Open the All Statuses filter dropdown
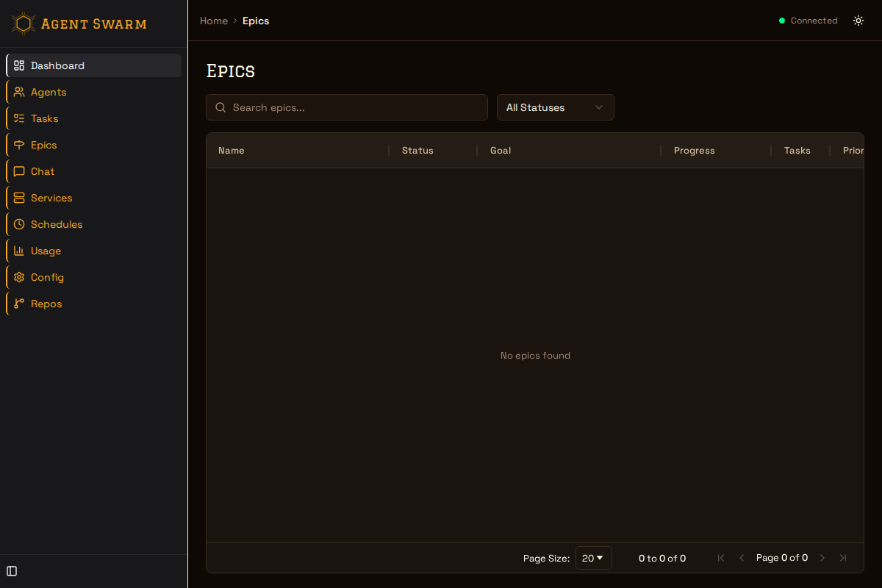Viewport: 882px width, 588px height. (555, 107)
